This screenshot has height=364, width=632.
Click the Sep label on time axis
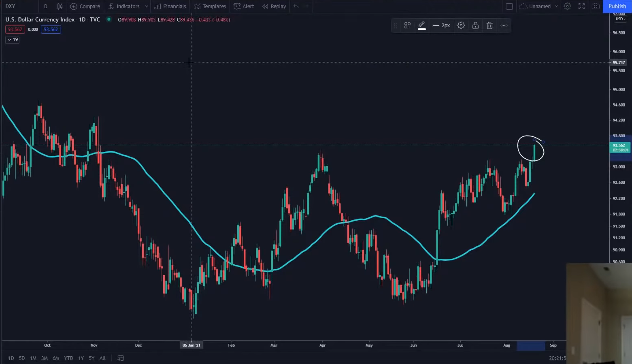[553, 345]
